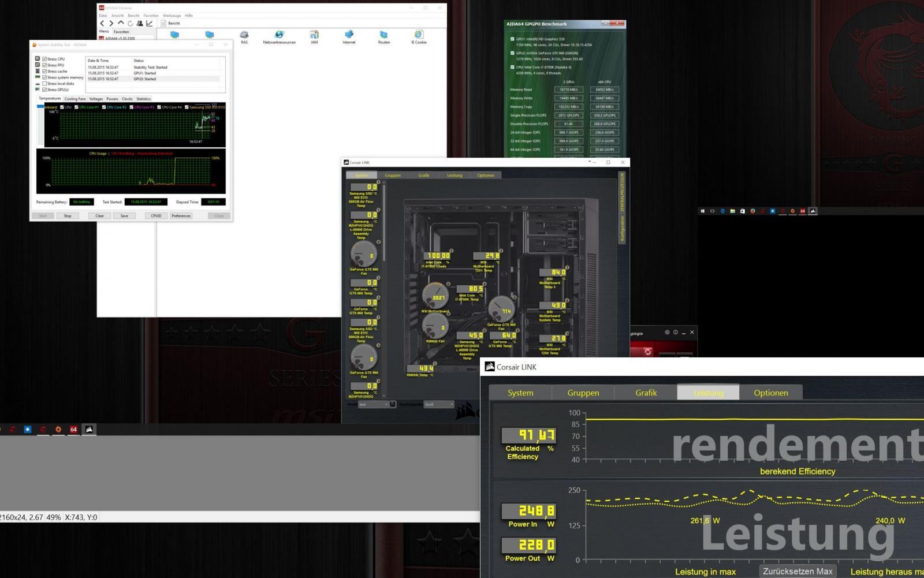The height and width of the screenshot is (578, 924).
Task: Open the Routen icon in AIDA64
Action: click(384, 38)
